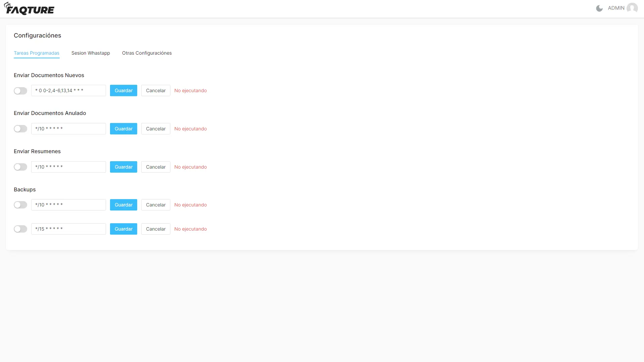
Task: Save the Enviar Documentos Nuevos schedule
Action: point(123,90)
